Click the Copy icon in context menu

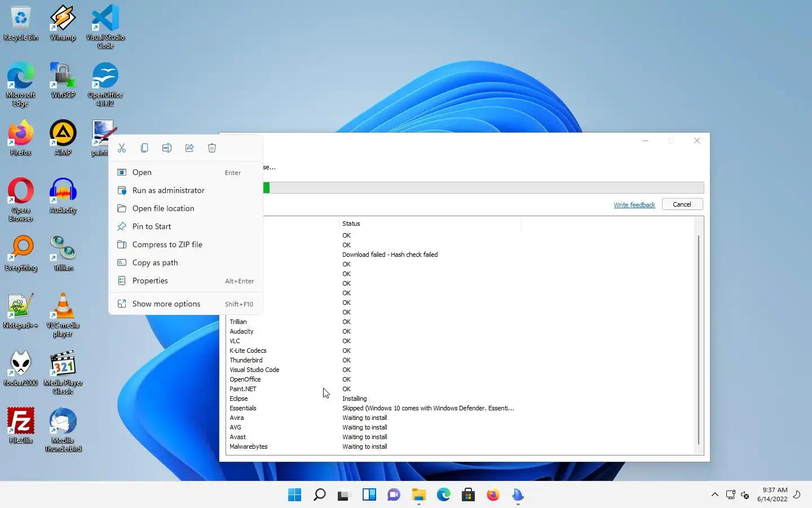coord(144,148)
